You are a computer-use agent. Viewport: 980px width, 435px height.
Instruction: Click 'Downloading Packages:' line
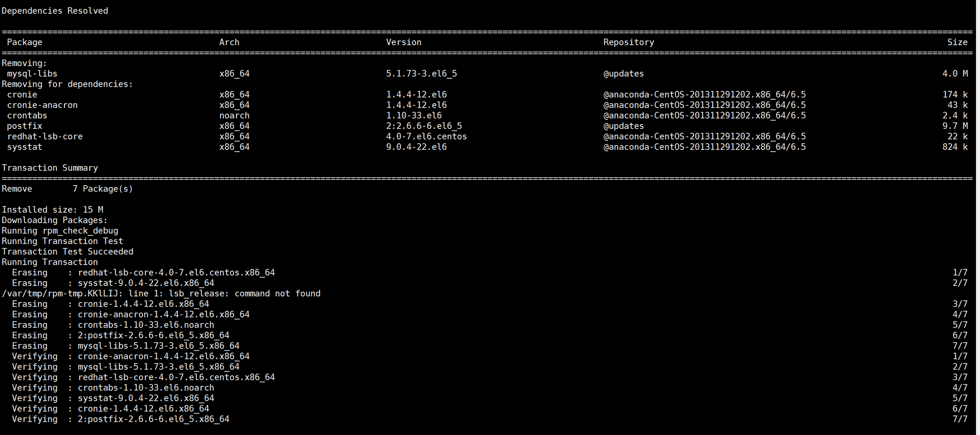point(55,220)
